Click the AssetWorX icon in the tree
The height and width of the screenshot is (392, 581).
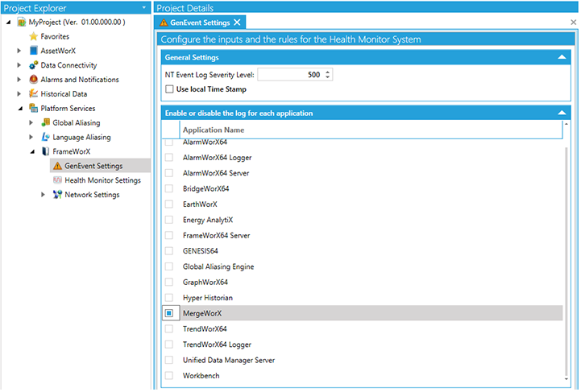(34, 51)
